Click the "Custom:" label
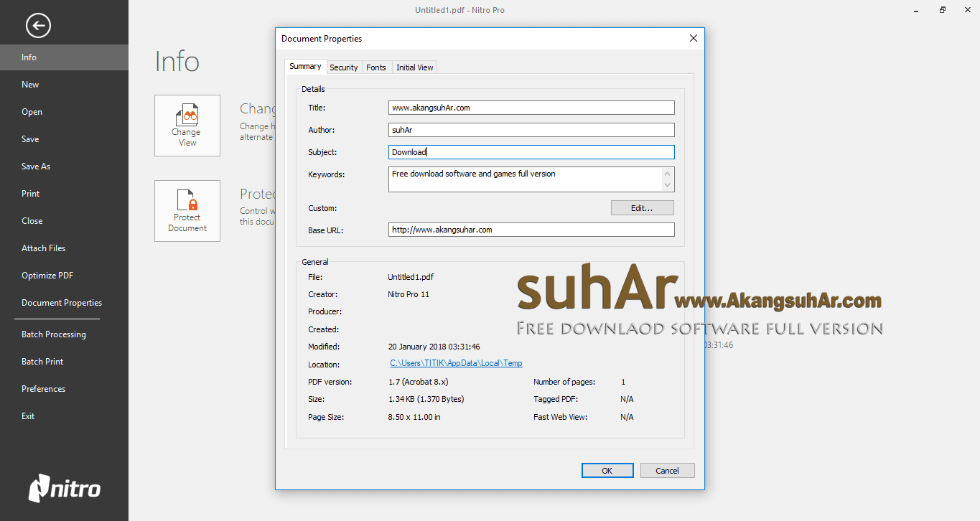The height and width of the screenshot is (521, 980). pyautogui.click(x=322, y=208)
